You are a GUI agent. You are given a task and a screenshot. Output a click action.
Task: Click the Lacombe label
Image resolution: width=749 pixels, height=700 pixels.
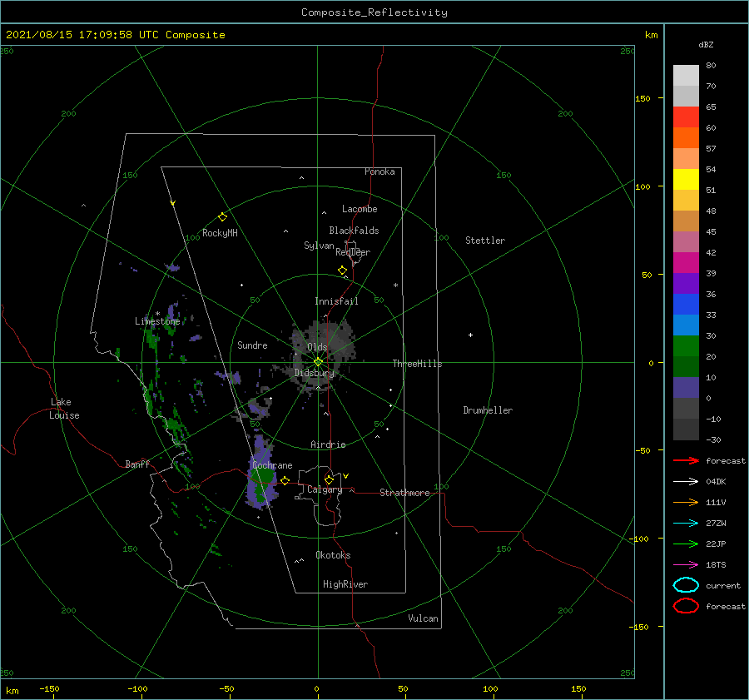click(x=360, y=209)
